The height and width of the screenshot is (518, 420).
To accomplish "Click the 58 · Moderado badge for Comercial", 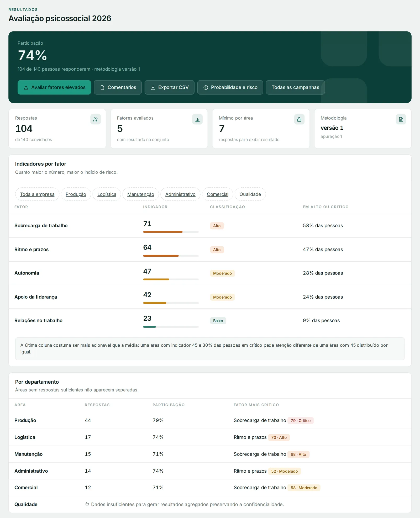I will click(304, 488).
